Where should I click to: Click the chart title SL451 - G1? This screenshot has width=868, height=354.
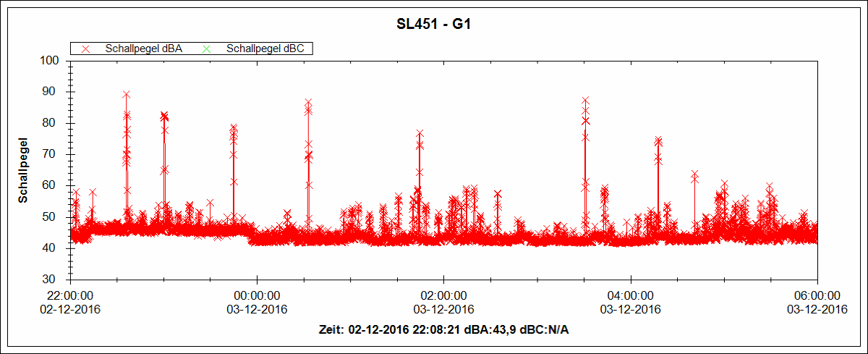click(434, 23)
